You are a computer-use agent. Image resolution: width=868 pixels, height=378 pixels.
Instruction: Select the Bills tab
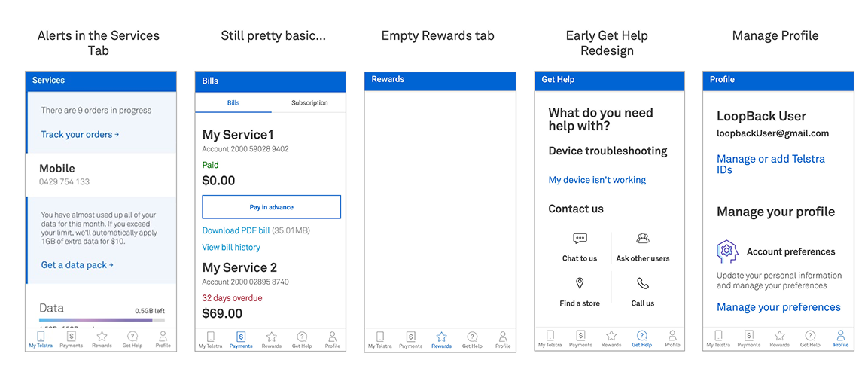click(x=233, y=103)
